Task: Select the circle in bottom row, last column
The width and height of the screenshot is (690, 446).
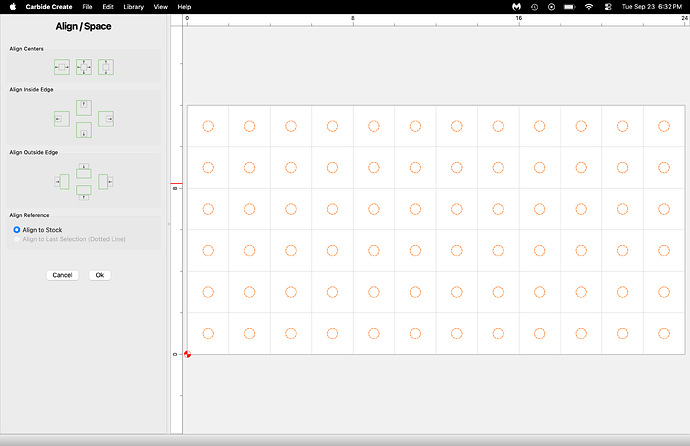Action: pyautogui.click(x=664, y=333)
